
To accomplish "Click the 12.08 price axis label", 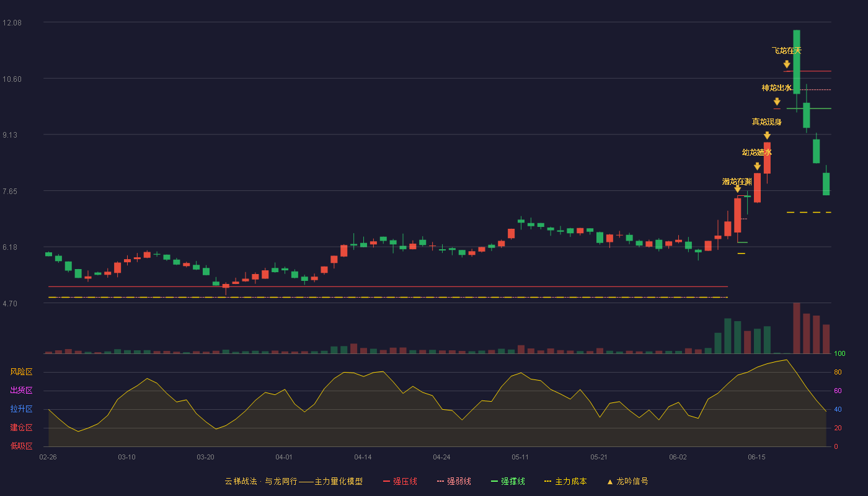I will tap(12, 22).
